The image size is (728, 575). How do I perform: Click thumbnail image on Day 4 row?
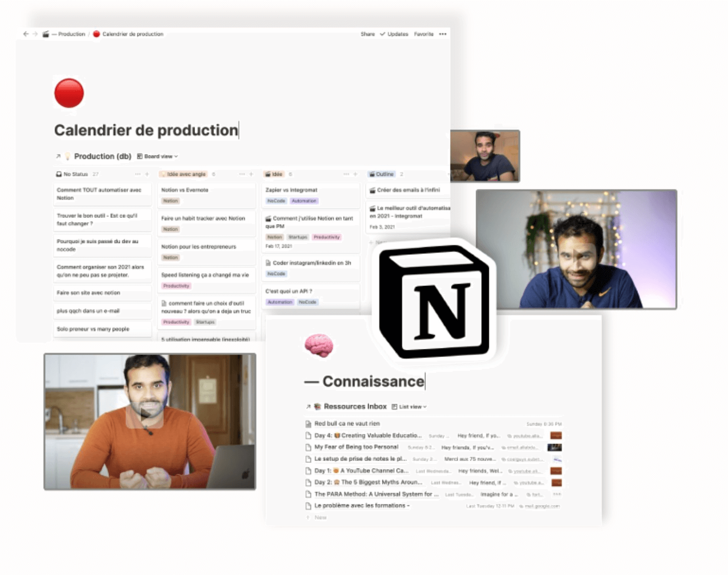click(x=556, y=436)
